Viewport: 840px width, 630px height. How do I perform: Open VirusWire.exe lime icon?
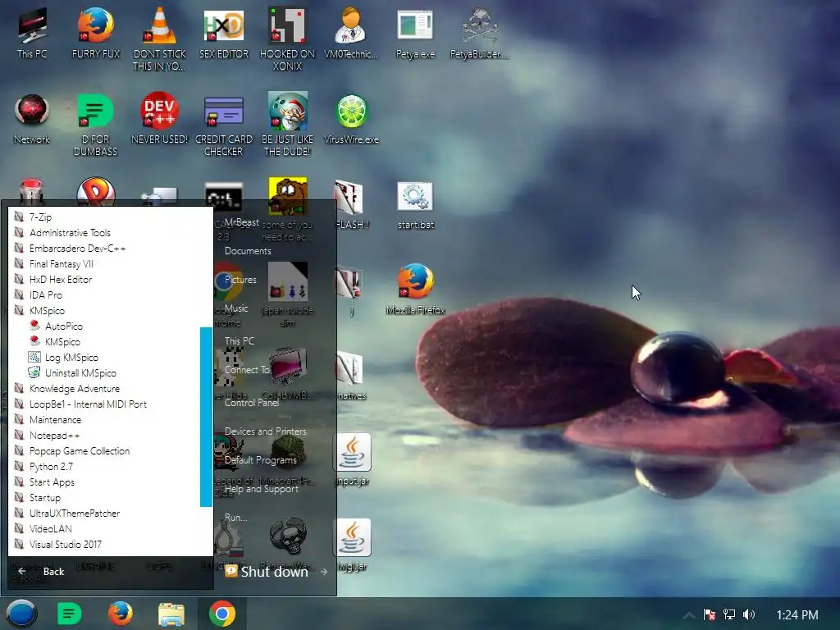click(351, 119)
